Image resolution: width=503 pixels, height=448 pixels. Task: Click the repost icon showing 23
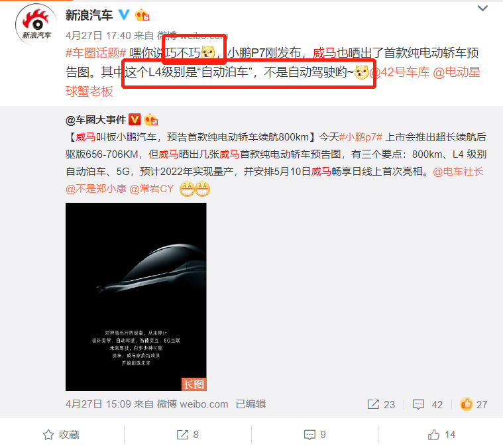click(x=381, y=404)
